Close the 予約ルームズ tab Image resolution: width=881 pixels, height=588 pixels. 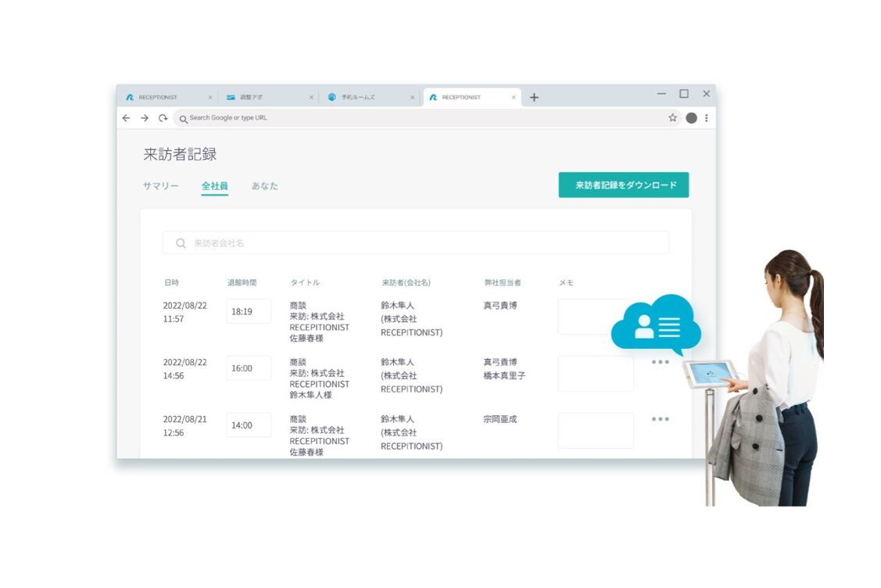tap(413, 97)
